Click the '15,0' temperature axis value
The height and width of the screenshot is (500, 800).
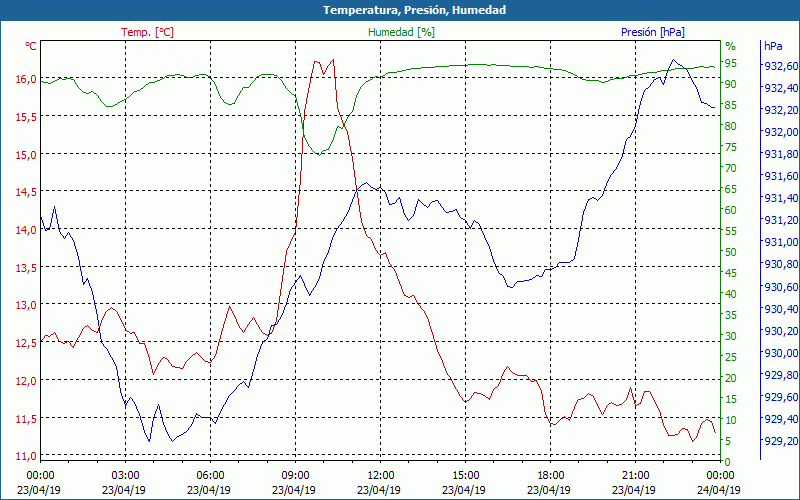click(x=26, y=155)
